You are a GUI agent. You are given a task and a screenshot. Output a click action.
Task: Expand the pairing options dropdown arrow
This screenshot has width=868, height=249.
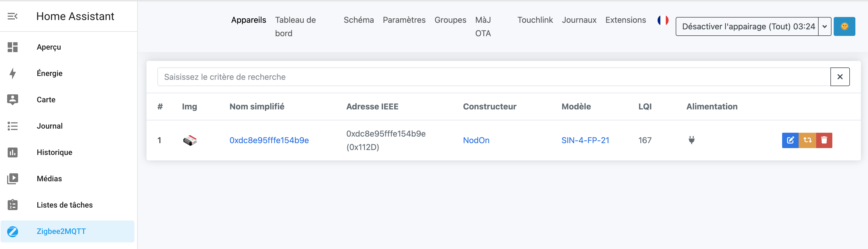click(825, 26)
